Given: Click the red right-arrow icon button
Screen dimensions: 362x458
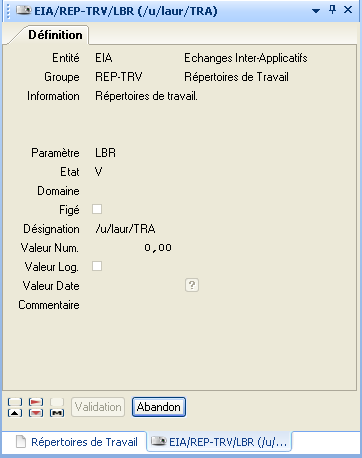Looking at the screenshot, I should coord(36,402).
